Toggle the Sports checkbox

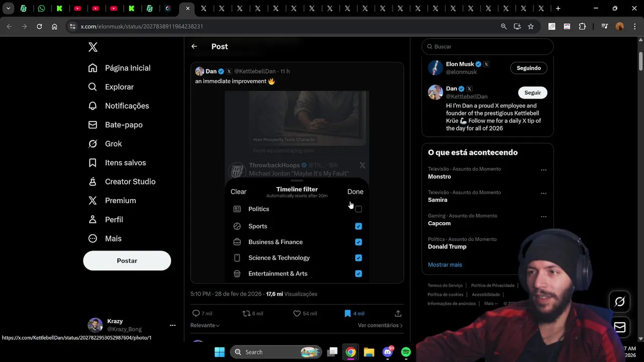[x=358, y=226]
